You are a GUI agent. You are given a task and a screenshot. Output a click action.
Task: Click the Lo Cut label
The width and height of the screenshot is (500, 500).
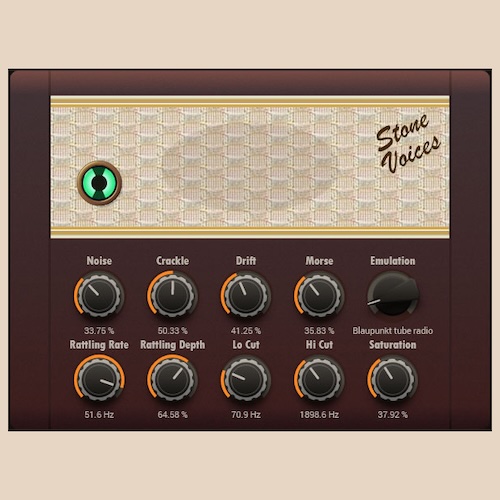pyautogui.click(x=246, y=345)
